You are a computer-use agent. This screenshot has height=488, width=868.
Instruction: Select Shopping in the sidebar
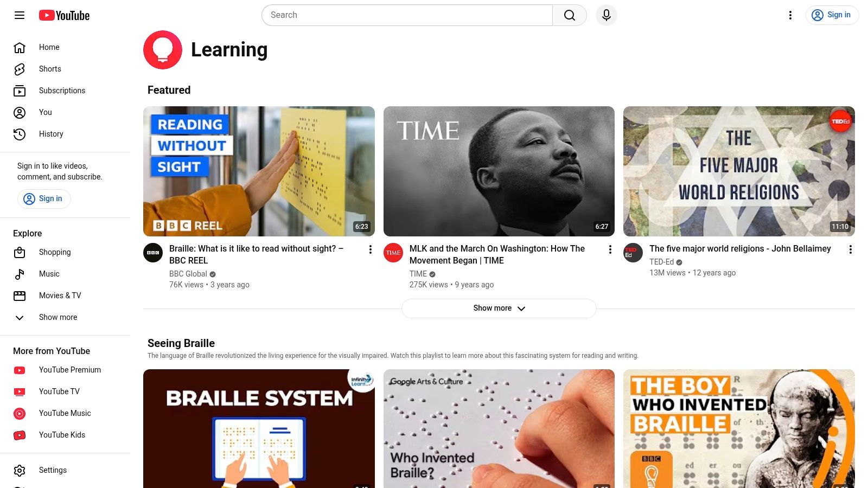(65, 252)
